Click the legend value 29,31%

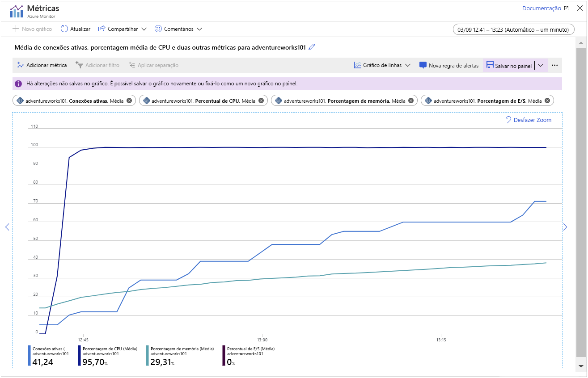coord(163,362)
